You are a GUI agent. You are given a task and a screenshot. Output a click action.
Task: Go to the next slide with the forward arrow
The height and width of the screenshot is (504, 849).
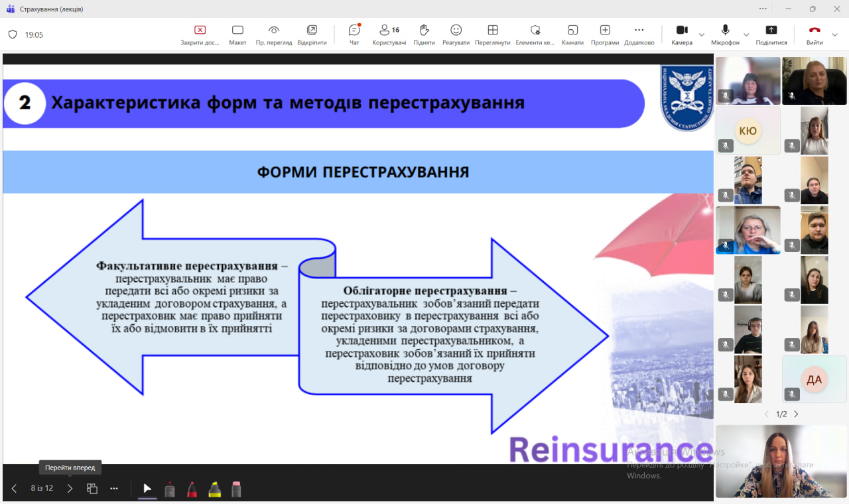(70, 489)
